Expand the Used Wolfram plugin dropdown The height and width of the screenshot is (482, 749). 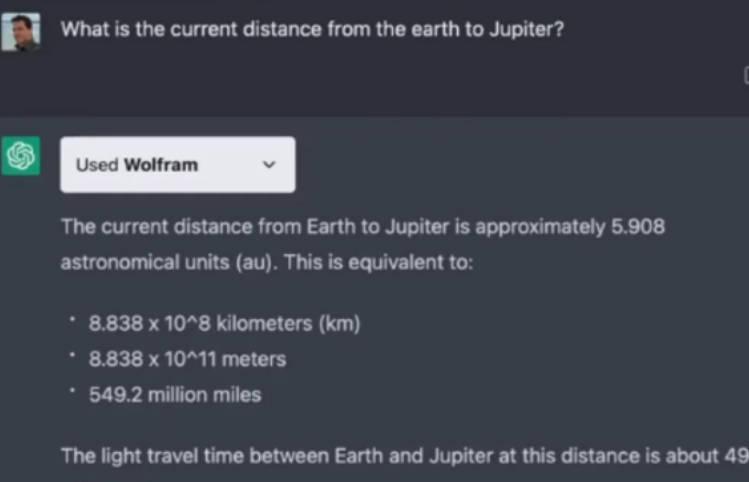(177, 165)
